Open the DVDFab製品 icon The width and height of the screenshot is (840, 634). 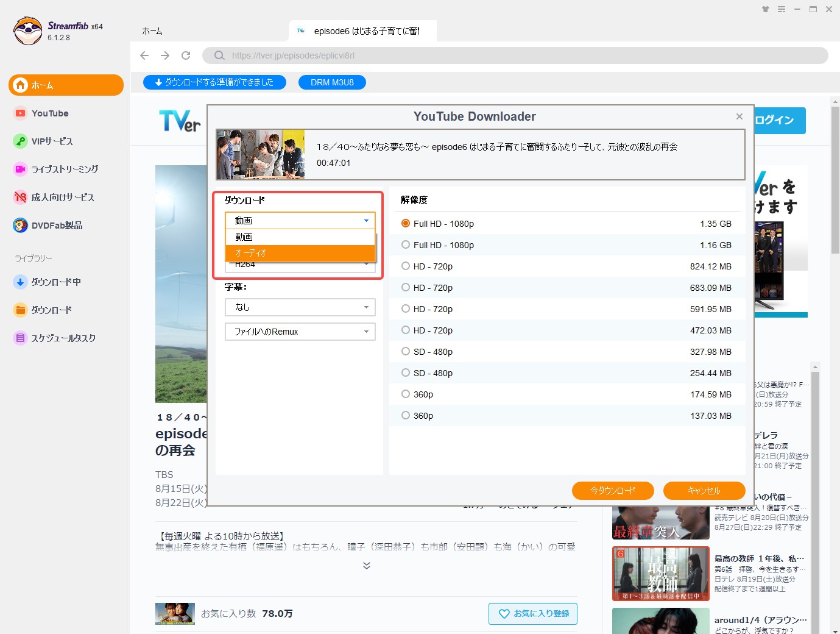tap(20, 225)
